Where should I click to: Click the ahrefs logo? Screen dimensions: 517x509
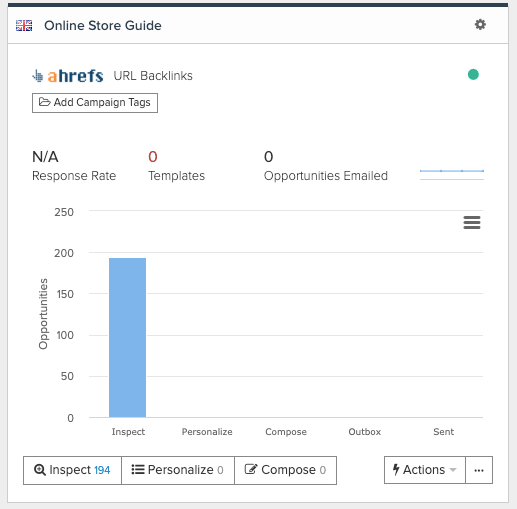click(68, 76)
